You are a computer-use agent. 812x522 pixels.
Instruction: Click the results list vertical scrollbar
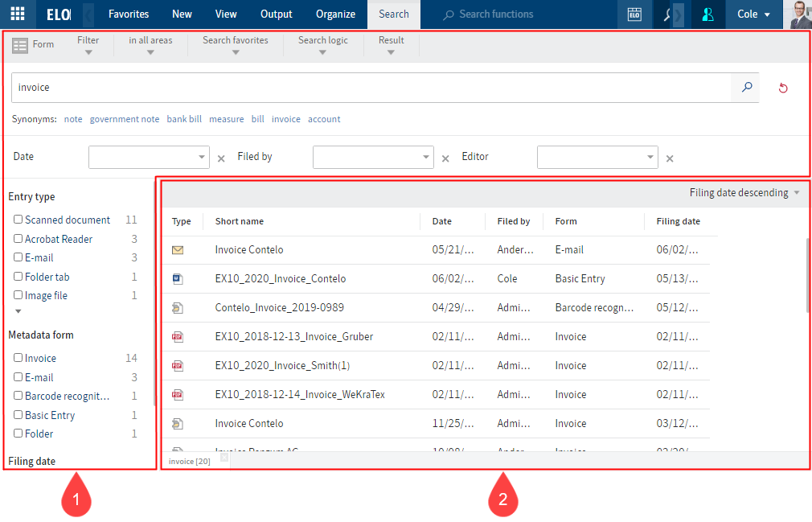(808, 275)
